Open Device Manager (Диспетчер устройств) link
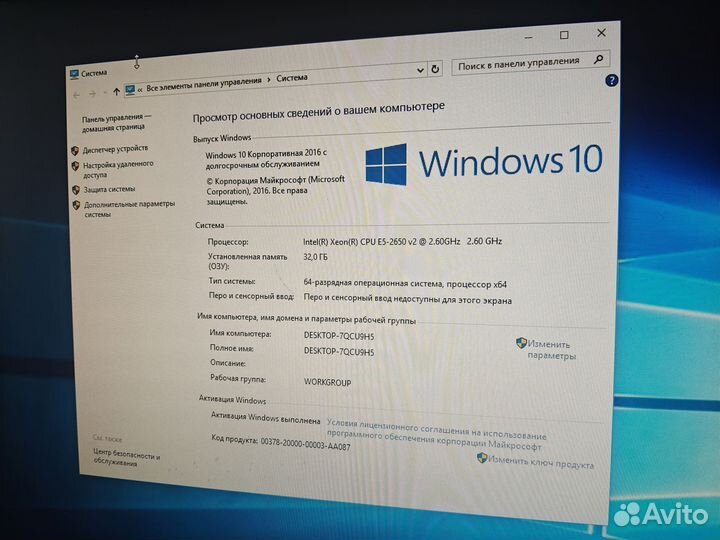720x540 pixels. click(x=115, y=149)
